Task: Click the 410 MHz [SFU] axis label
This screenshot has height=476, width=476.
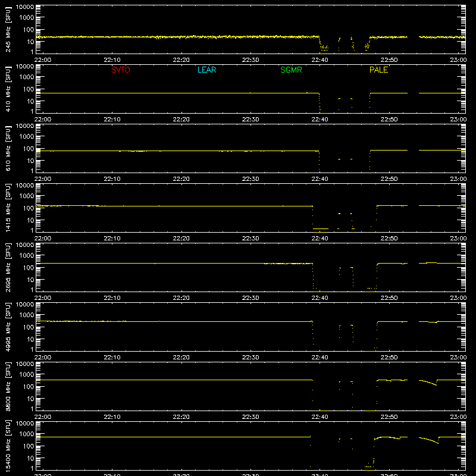Action: point(8,89)
